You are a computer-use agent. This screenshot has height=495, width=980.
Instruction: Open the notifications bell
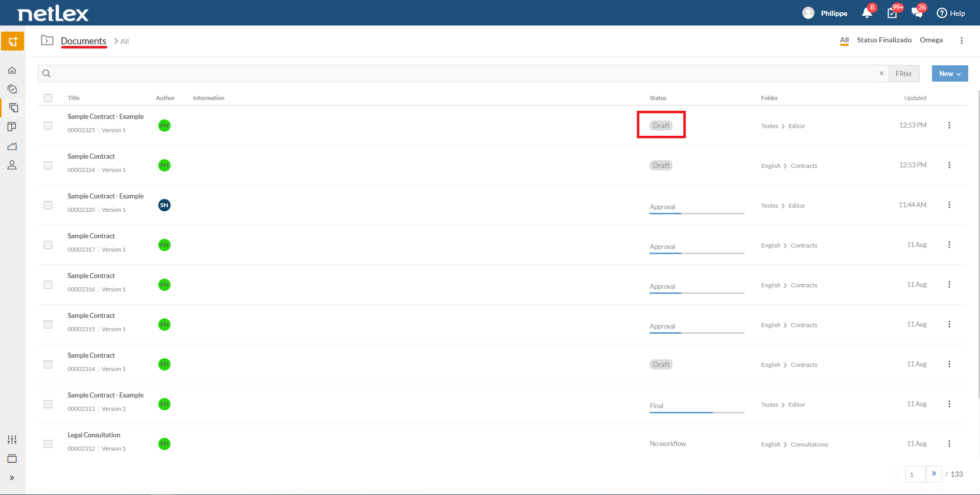[867, 13]
